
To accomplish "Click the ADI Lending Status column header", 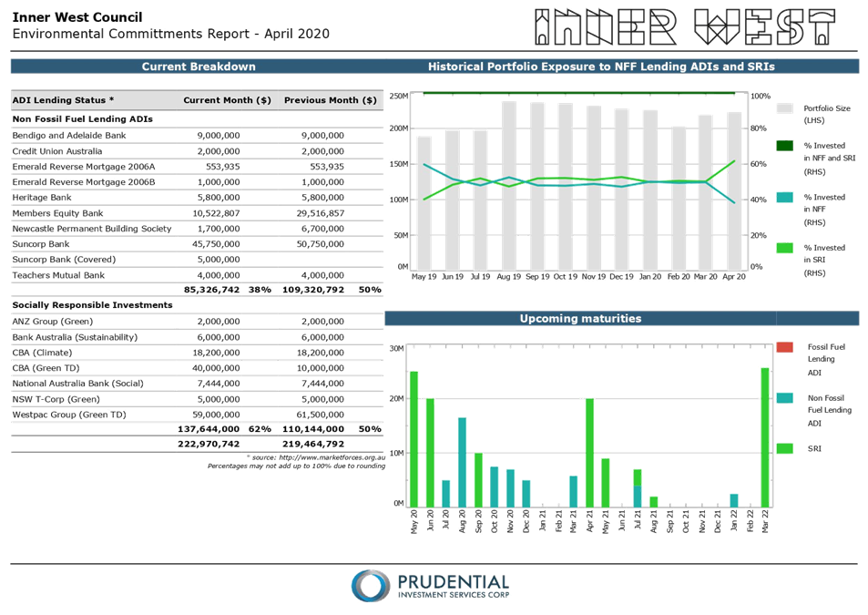I will pyautogui.click(x=63, y=100).
